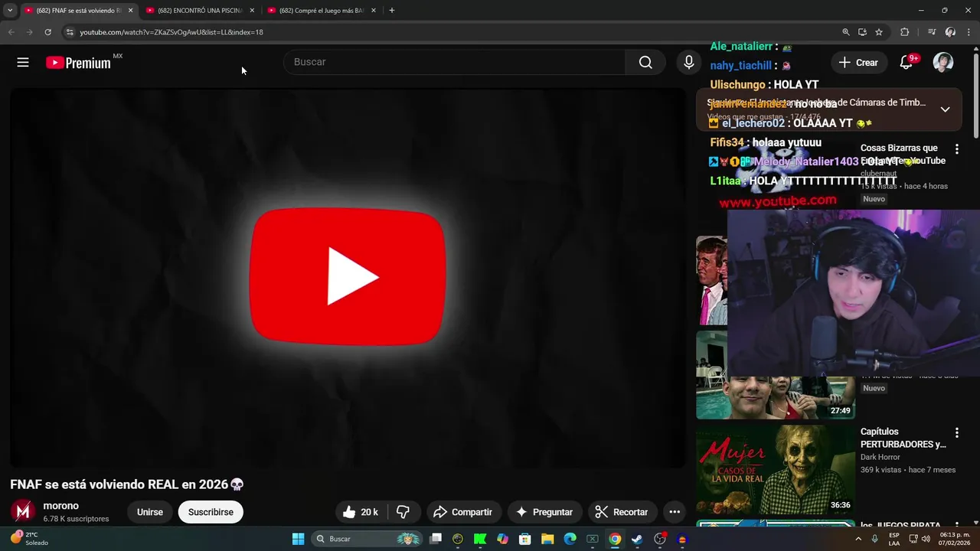Start voice search with the microphone icon
This screenshot has width=980, height=551.
click(x=689, y=63)
